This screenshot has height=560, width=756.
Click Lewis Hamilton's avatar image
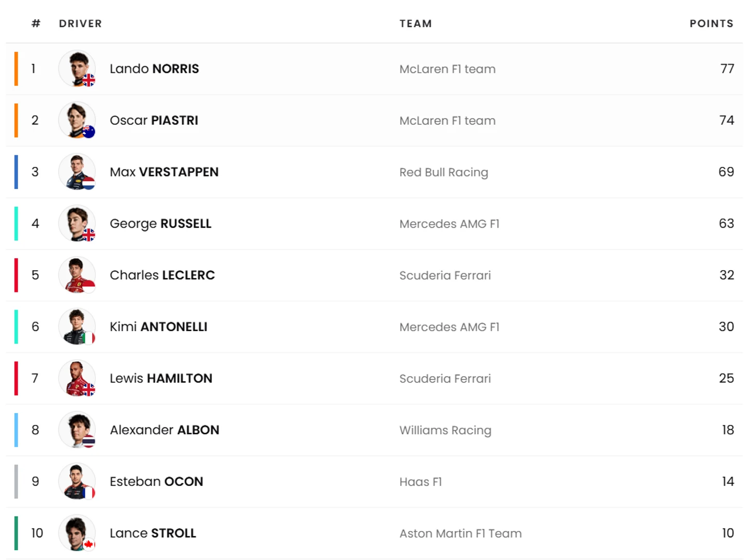(77, 378)
